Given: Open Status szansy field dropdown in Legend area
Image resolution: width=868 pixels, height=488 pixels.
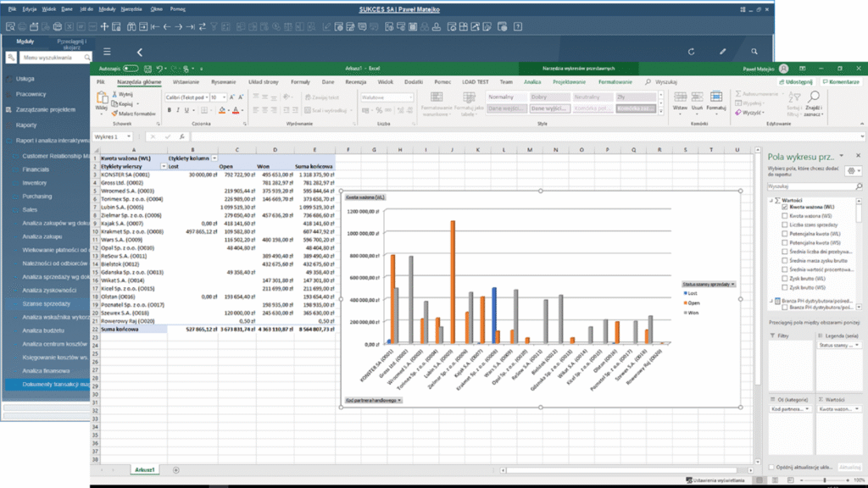Looking at the screenshot, I should click(857, 346).
